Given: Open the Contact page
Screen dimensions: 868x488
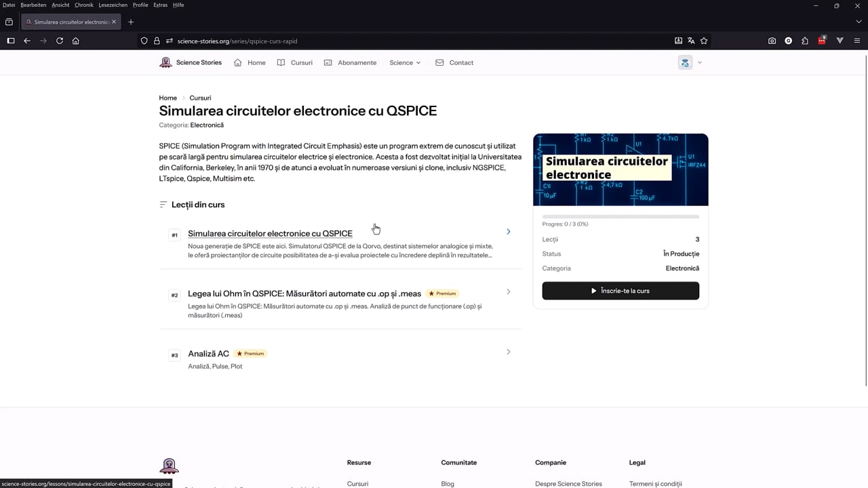Looking at the screenshot, I should [454, 62].
